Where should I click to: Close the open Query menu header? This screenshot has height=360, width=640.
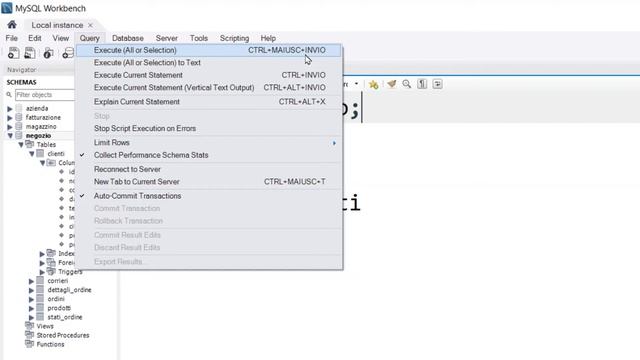tap(89, 38)
